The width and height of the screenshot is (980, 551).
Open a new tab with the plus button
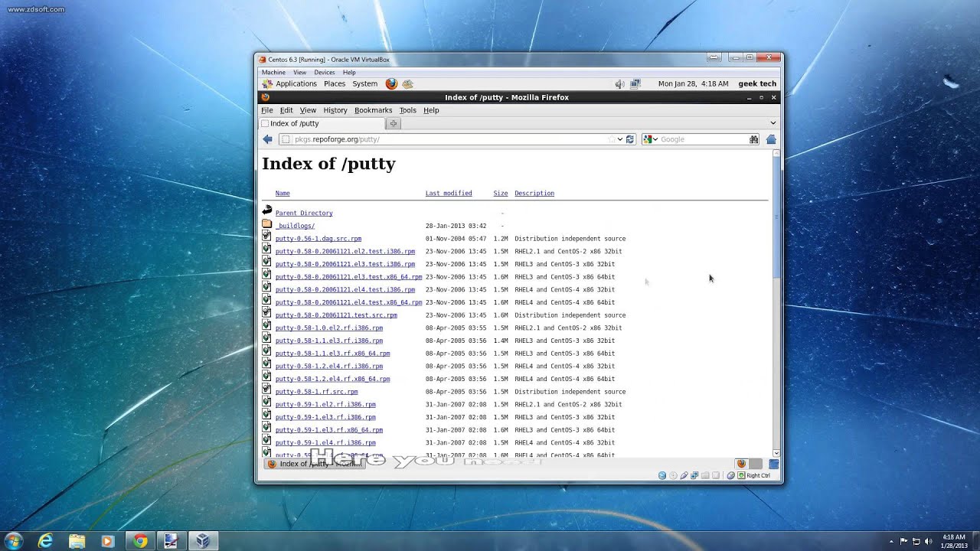394,123
